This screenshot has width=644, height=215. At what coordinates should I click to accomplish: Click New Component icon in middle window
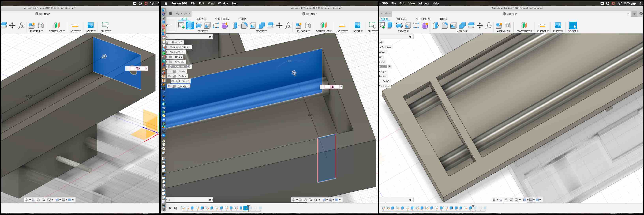tap(299, 25)
